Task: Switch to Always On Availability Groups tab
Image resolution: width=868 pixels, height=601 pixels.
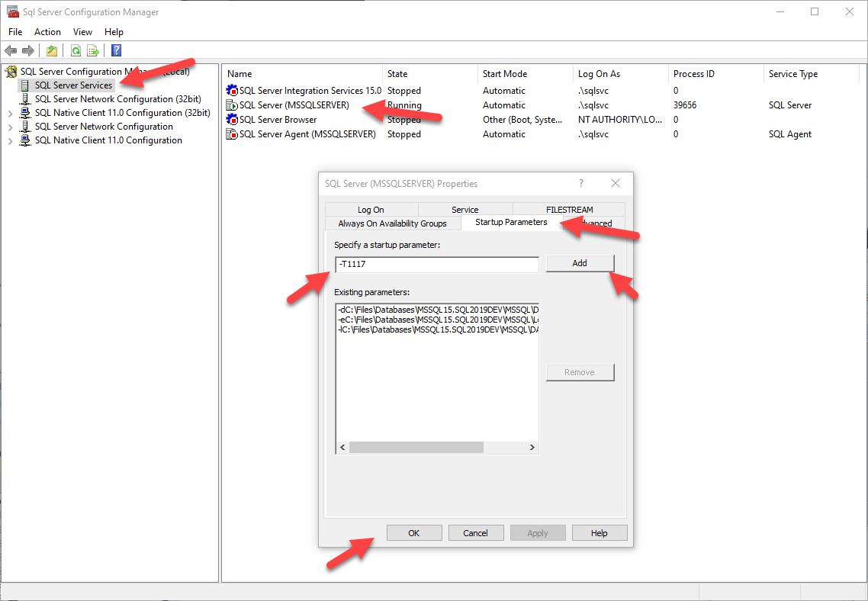Action: tap(393, 223)
